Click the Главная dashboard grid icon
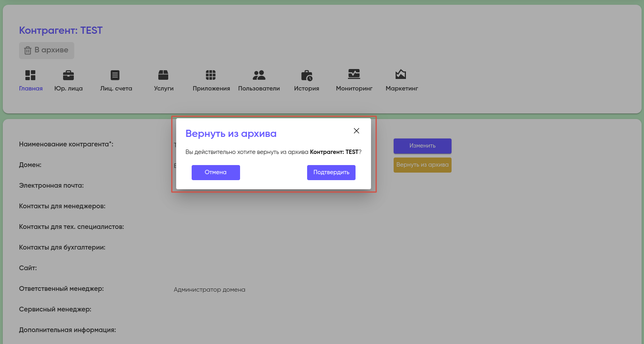Image resolution: width=644 pixels, height=344 pixels. coord(31,75)
